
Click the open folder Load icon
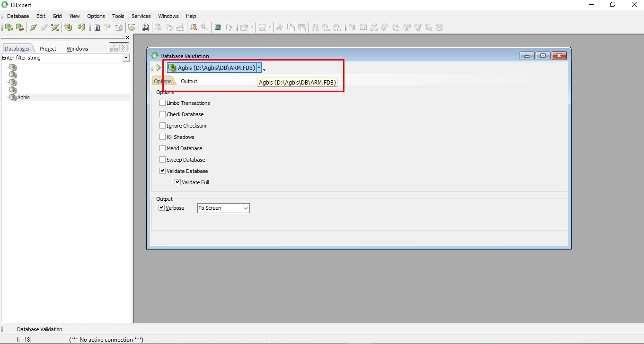click(x=244, y=27)
